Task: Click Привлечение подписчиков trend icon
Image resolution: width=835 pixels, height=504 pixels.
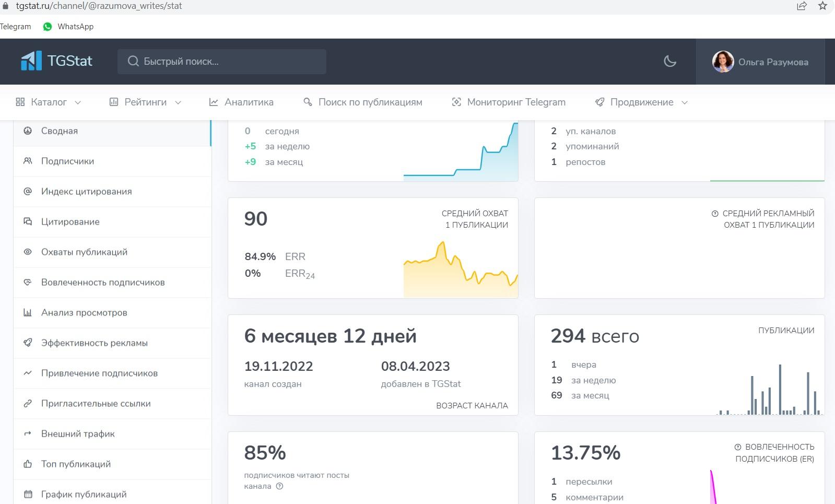Action: (28, 373)
